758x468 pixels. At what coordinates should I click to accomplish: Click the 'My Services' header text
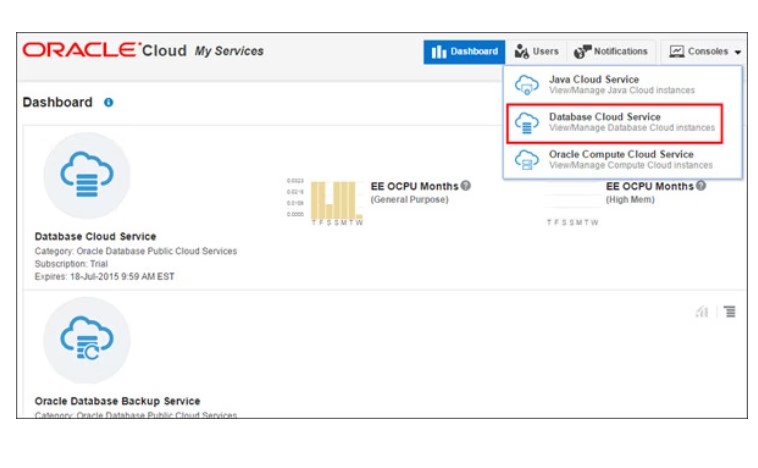click(x=229, y=51)
